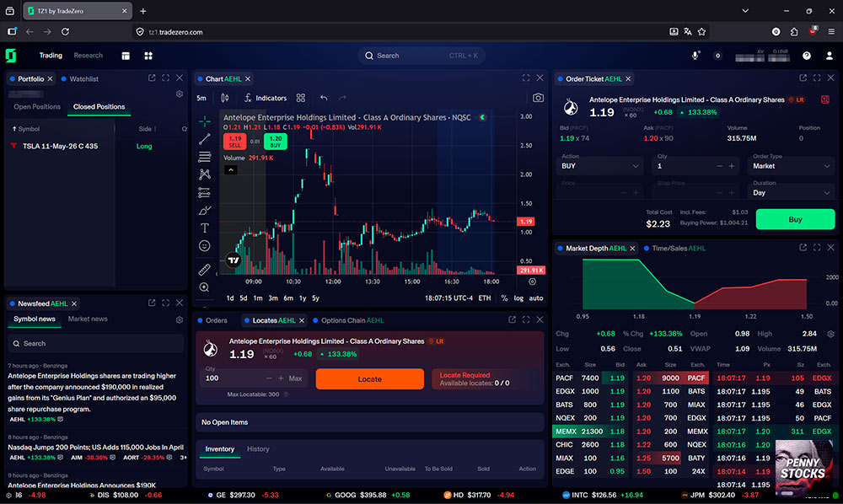Click the Newsfeed Search field
Screen dimensions: 843x504
point(96,343)
